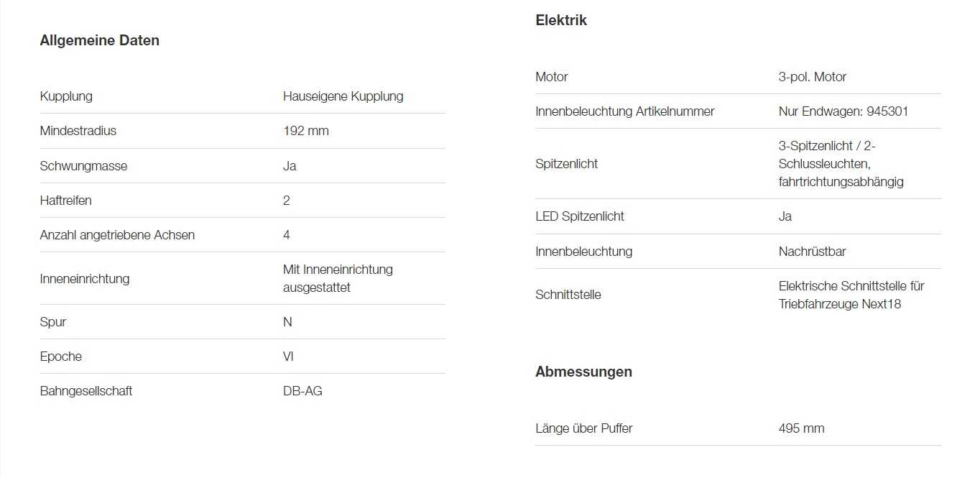Select the 3-pol. Motor value
The image size is (980, 478).
click(812, 77)
